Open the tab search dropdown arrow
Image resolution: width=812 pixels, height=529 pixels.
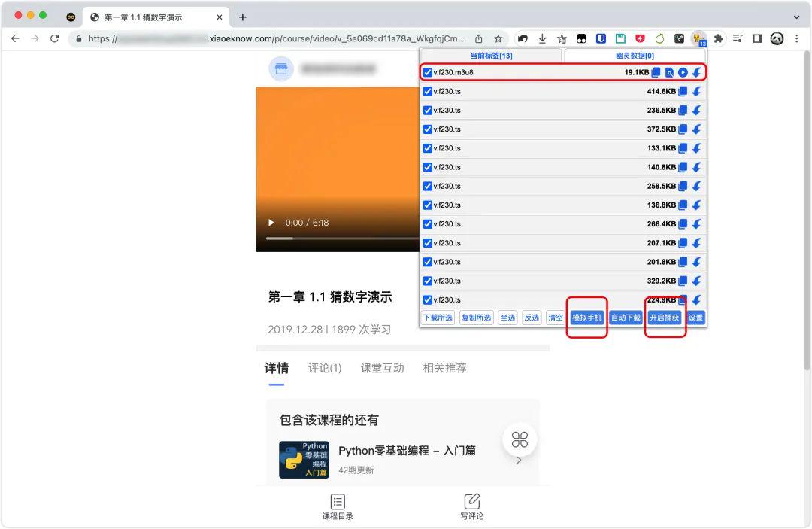[796, 17]
